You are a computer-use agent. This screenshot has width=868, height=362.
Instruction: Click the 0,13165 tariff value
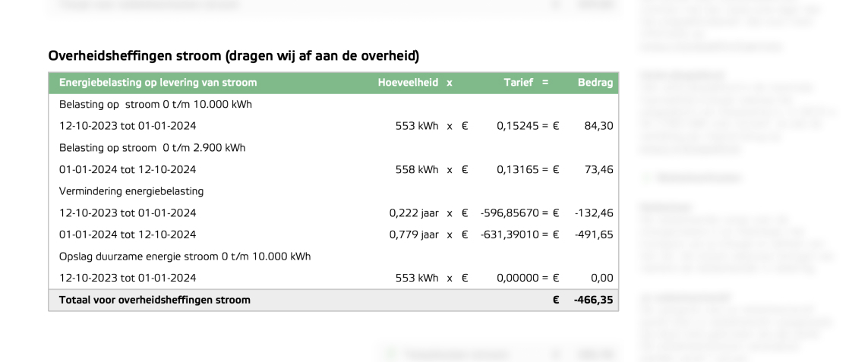[518, 169]
